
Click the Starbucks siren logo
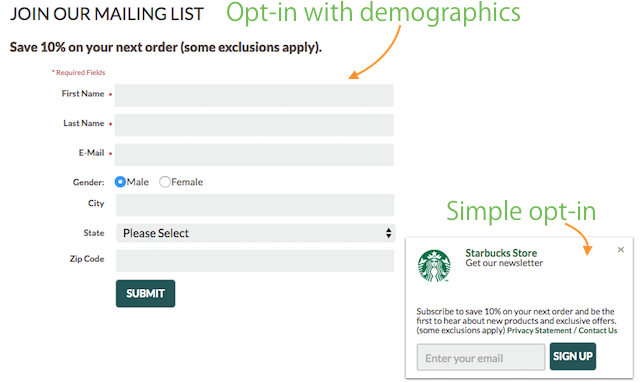click(434, 266)
